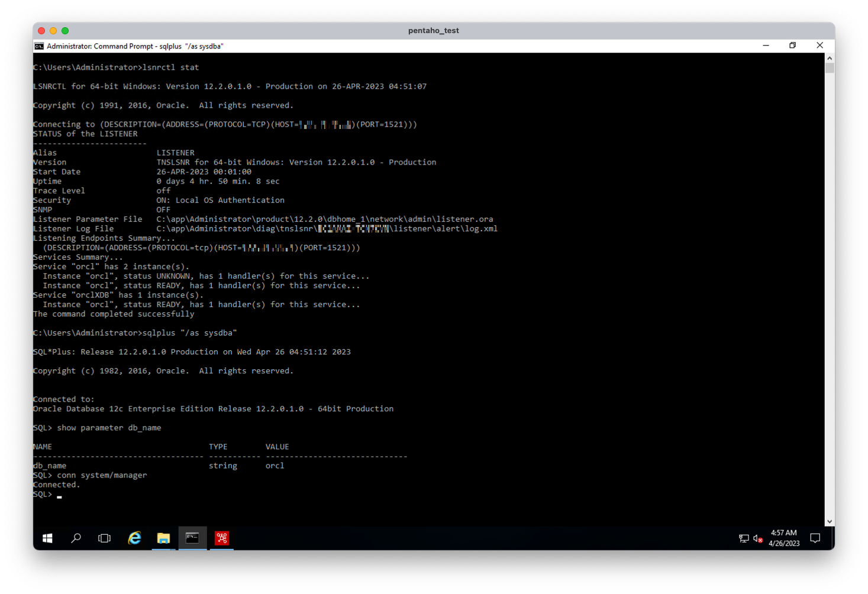Click the 'conn system/manager' line

pyautogui.click(x=90, y=475)
